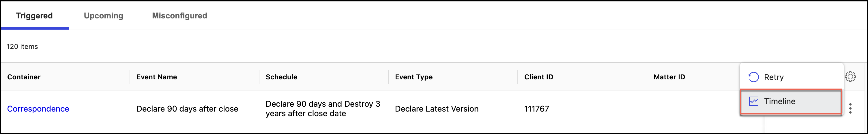868x134 pixels.
Task: Open the Correspondence container link
Action: click(38, 109)
